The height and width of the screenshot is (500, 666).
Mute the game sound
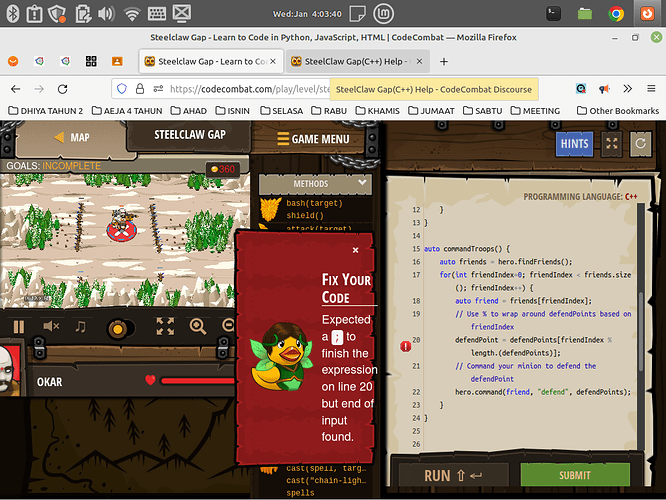(x=51, y=326)
